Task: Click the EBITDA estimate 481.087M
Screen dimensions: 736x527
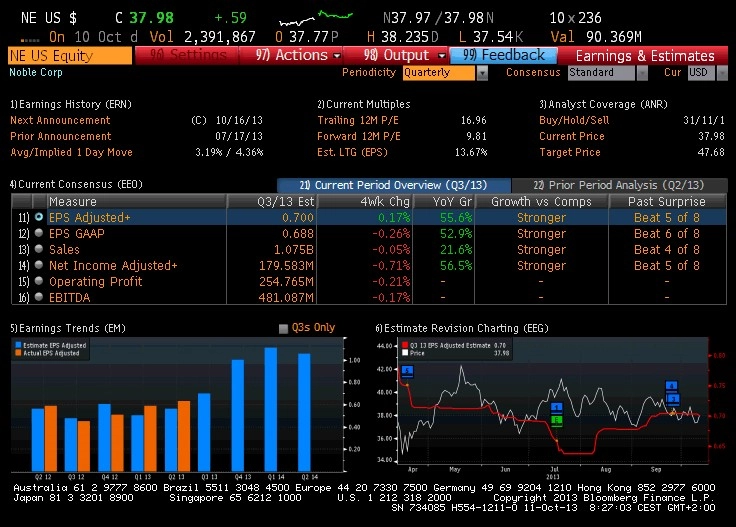Action: [286, 297]
